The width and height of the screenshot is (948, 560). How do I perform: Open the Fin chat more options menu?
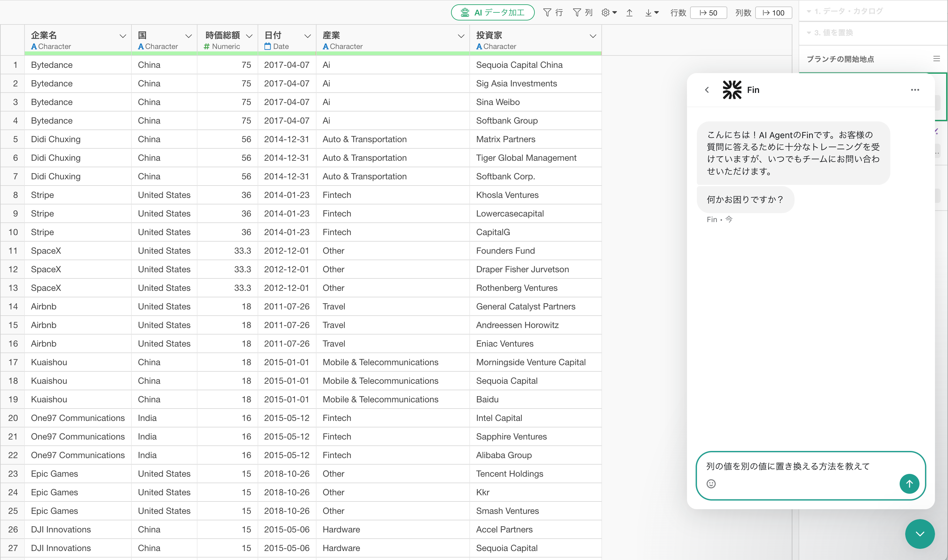[x=915, y=90]
